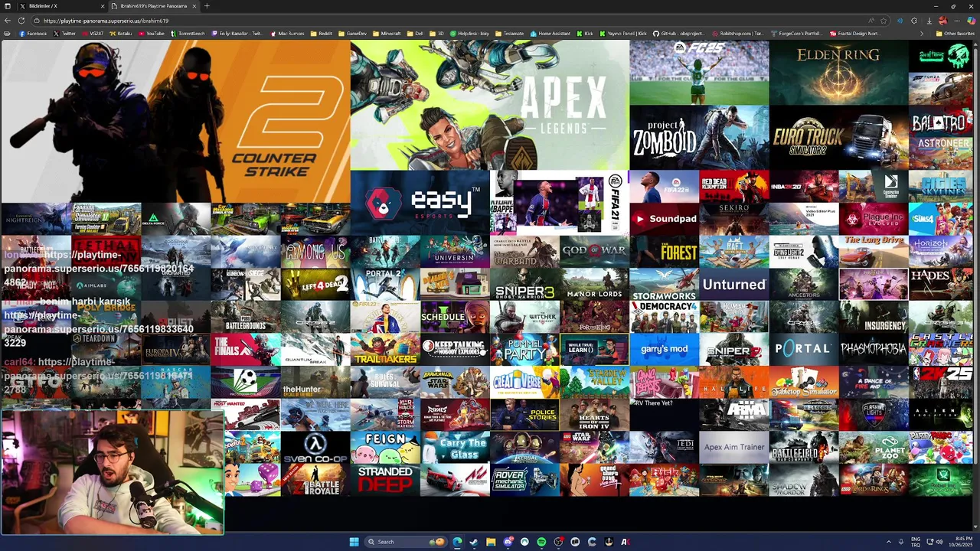This screenshot has width=980, height=551.
Task: Open Spotify from the taskbar
Action: coord(541,542)
